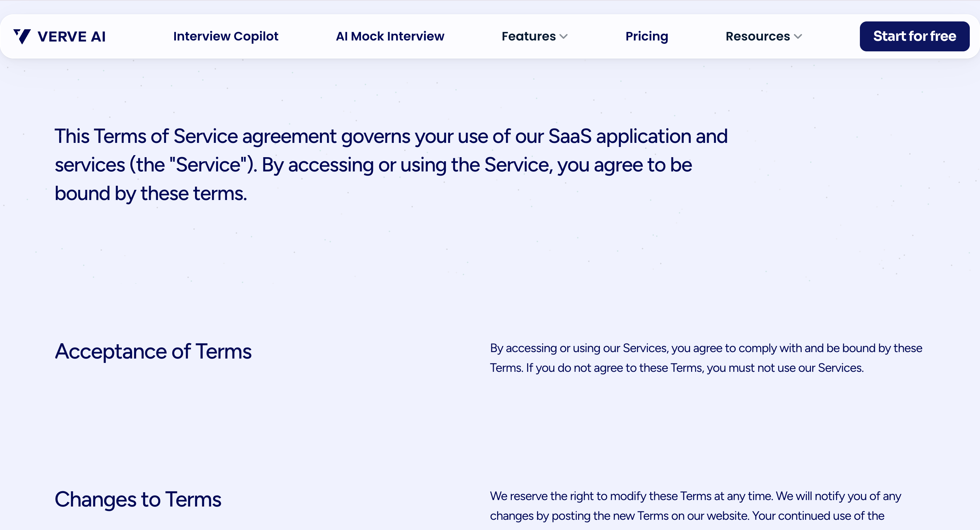Click the Acceptance of Terms body paragraph

click(705, 358)
